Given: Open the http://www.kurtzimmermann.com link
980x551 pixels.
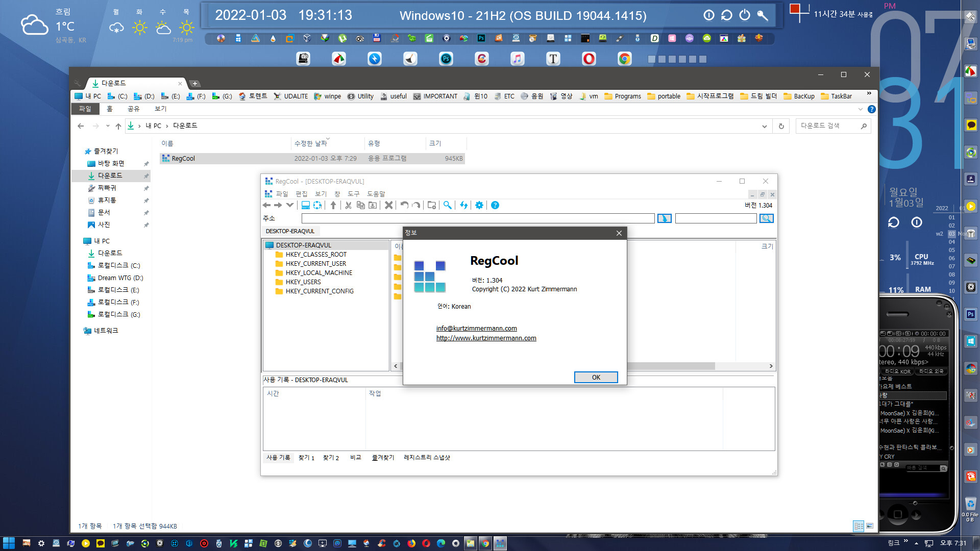Looking at the screenshot, I should 486,338.
